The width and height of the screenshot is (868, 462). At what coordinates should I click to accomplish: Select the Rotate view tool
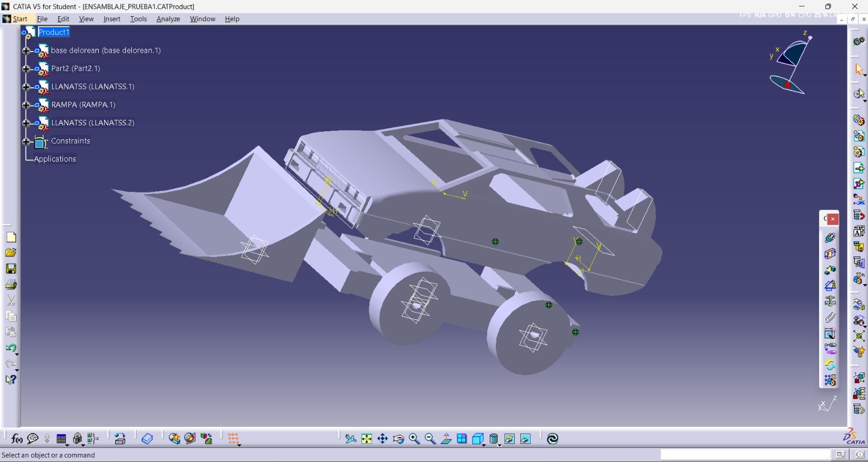[398, 439]
